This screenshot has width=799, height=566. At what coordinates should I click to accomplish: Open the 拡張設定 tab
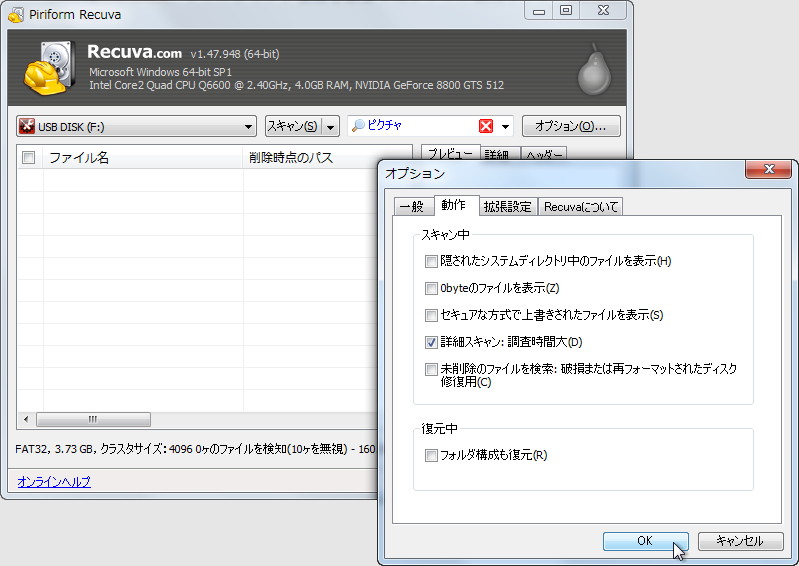(507, 206)
